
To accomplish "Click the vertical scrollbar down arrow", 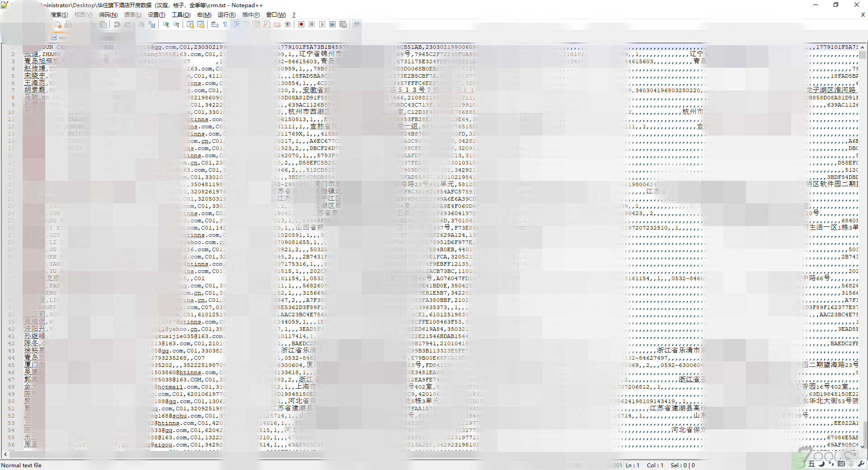I will tap(863, 447).
